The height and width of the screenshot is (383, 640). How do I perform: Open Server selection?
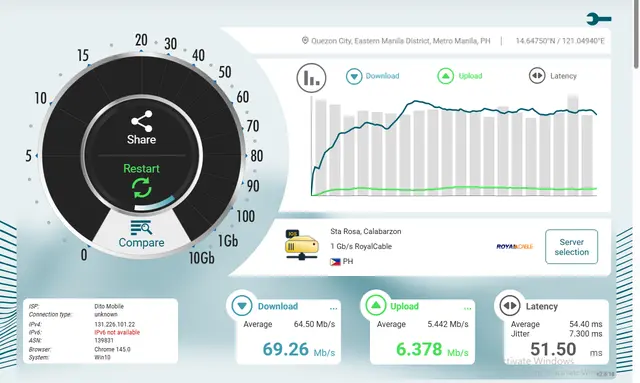click(571, 247)
